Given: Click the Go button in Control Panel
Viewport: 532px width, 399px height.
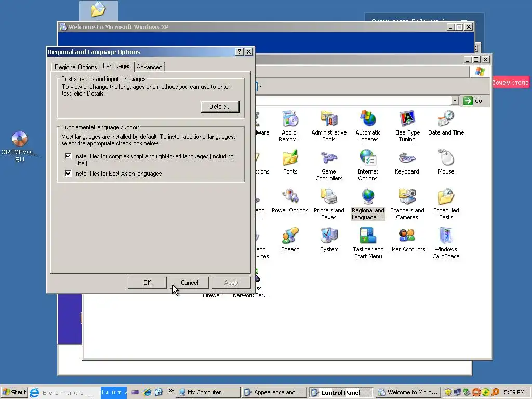Looking at the screenshot, I should point(473,101).
